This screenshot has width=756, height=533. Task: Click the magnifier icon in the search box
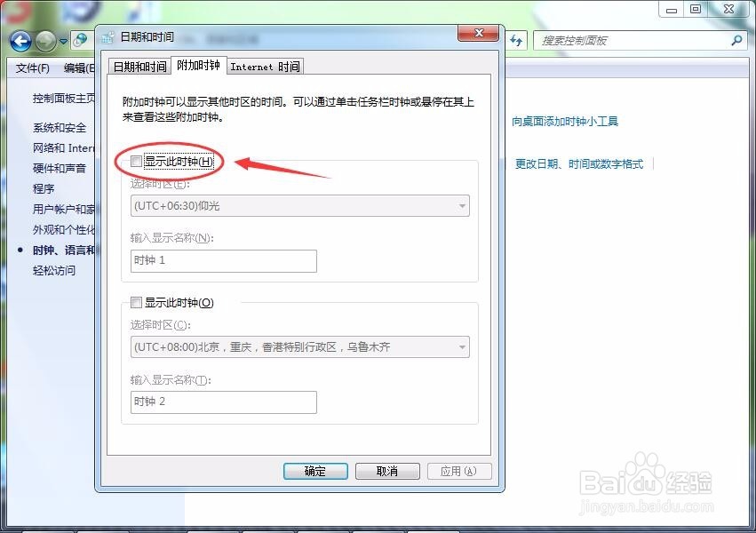pos(736,41)
